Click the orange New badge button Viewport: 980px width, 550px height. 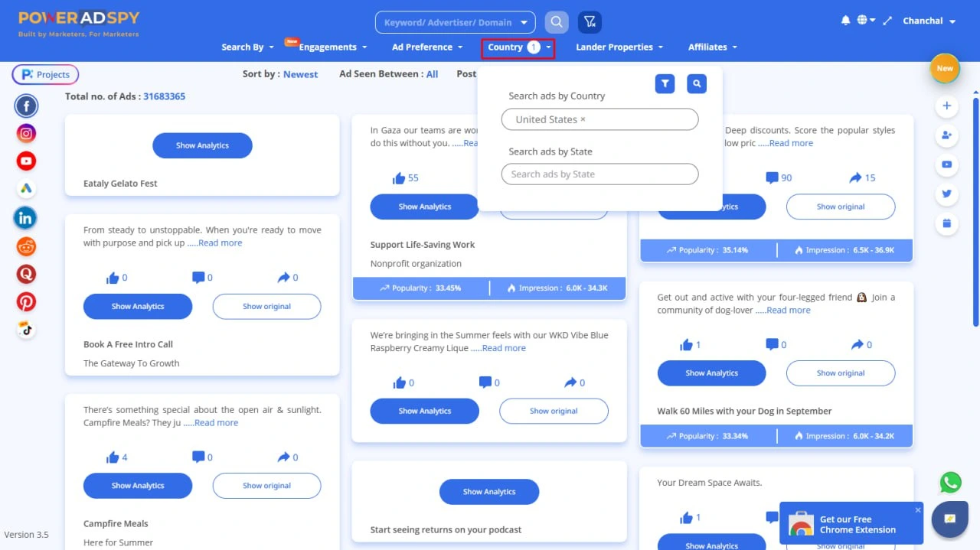945,69
